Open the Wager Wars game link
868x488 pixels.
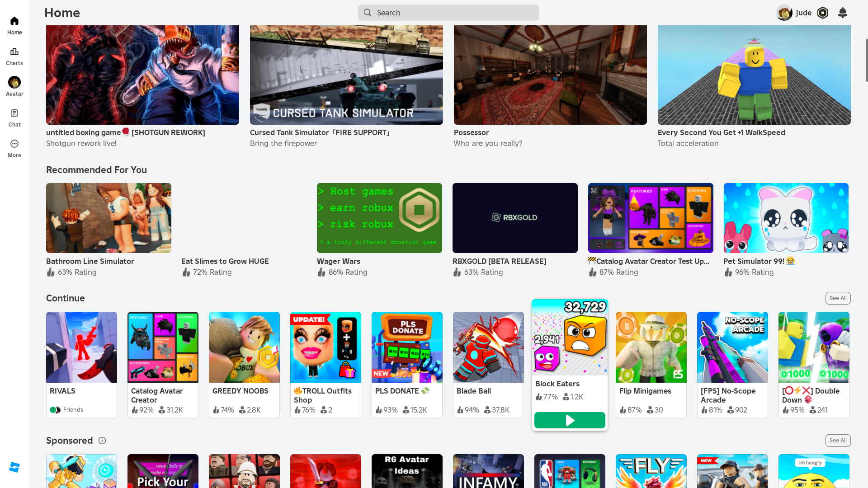pos(338,261)
